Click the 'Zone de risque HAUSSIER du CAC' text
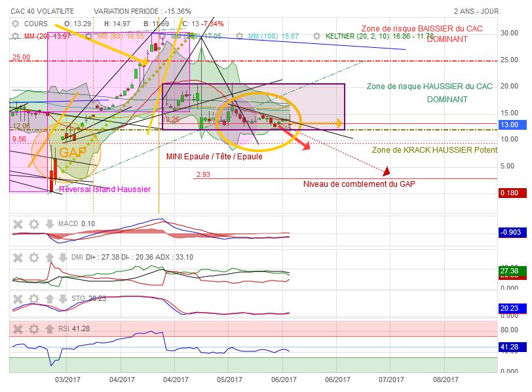Viewport: 532px width, 392px height. click(x=430, y=87)
